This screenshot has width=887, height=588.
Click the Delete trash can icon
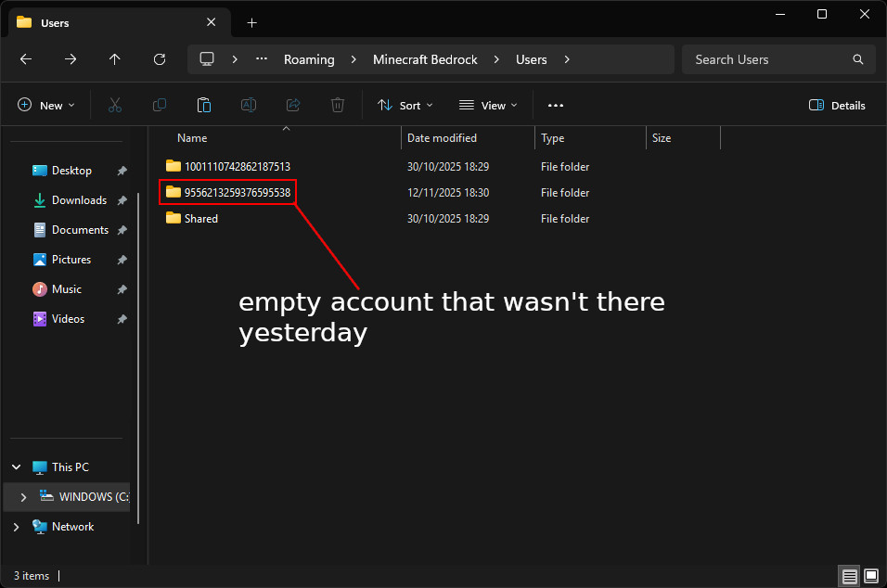click(338, 105)
